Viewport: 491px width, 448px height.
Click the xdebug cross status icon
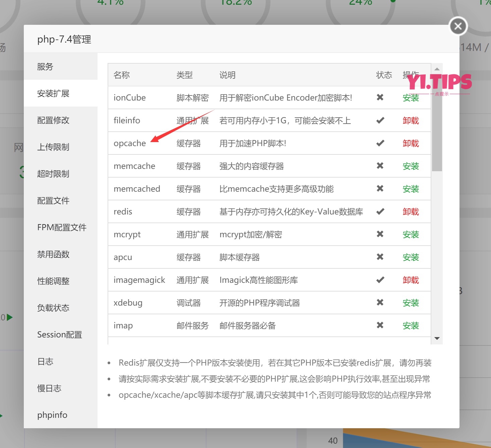pyautogui.click(x=380, y=303)
